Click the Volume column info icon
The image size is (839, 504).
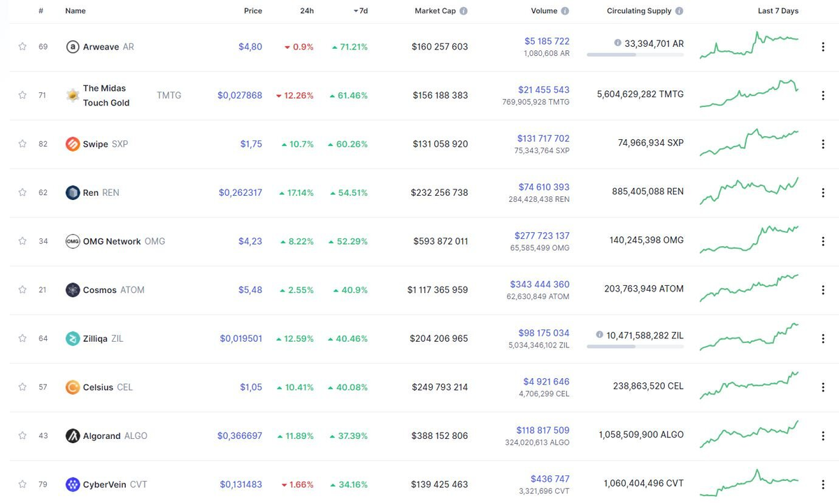[x=565, y=11]
